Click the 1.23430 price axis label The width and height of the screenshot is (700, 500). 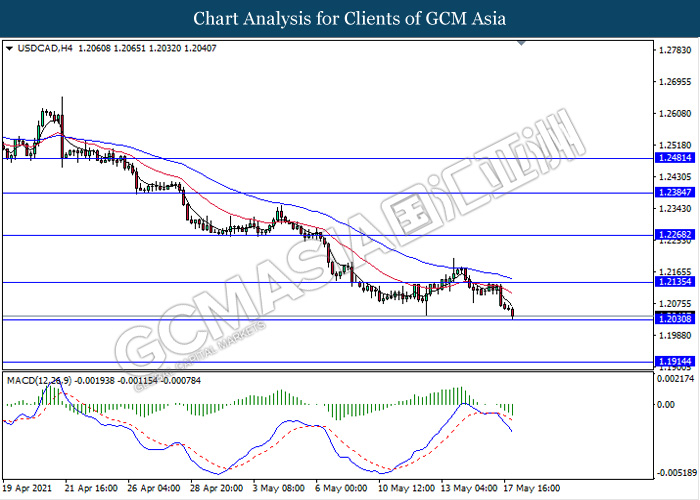pyautogui.click(x=675, y=209)
